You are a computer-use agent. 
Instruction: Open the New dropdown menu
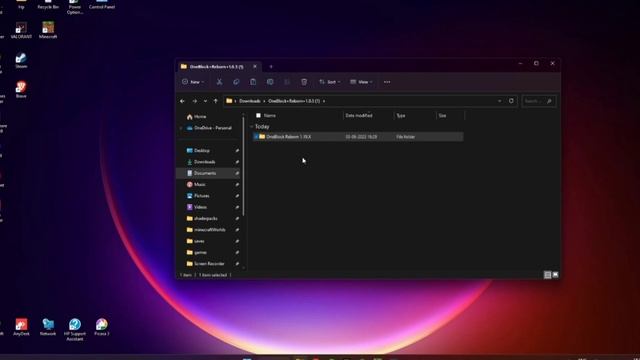click(193, 82)
